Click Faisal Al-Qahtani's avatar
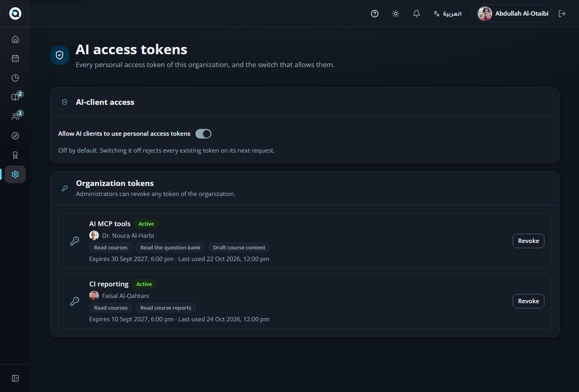 point(94,296)
